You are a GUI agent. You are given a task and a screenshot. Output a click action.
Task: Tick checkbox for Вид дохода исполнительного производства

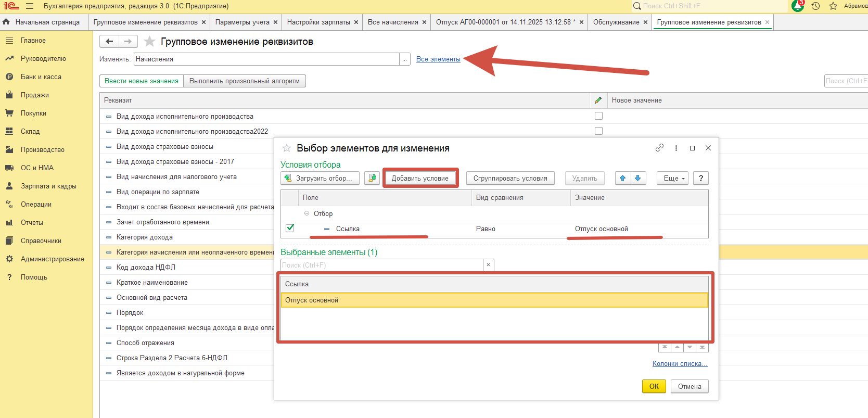click(598, 116)
